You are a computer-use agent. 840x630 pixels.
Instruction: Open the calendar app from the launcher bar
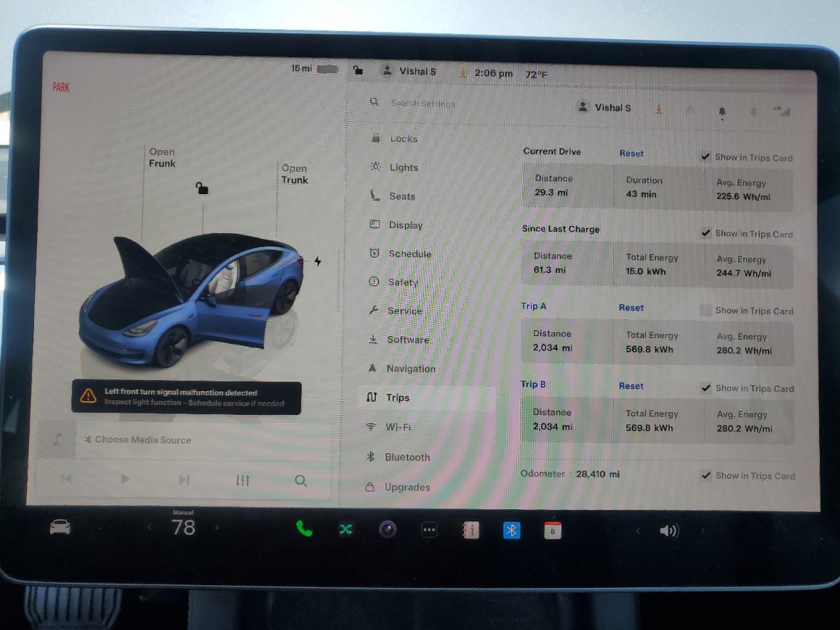coord(552,530)
